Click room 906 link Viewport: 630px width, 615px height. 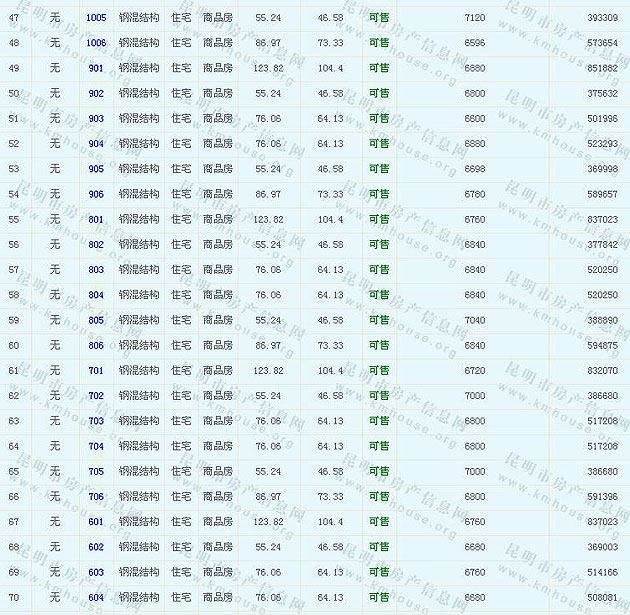click(96, 194)
